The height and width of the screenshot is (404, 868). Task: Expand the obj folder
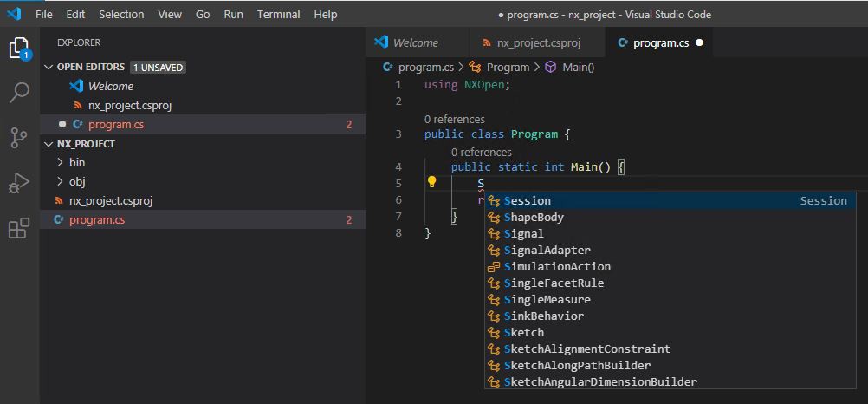click(x=77, y=181)
